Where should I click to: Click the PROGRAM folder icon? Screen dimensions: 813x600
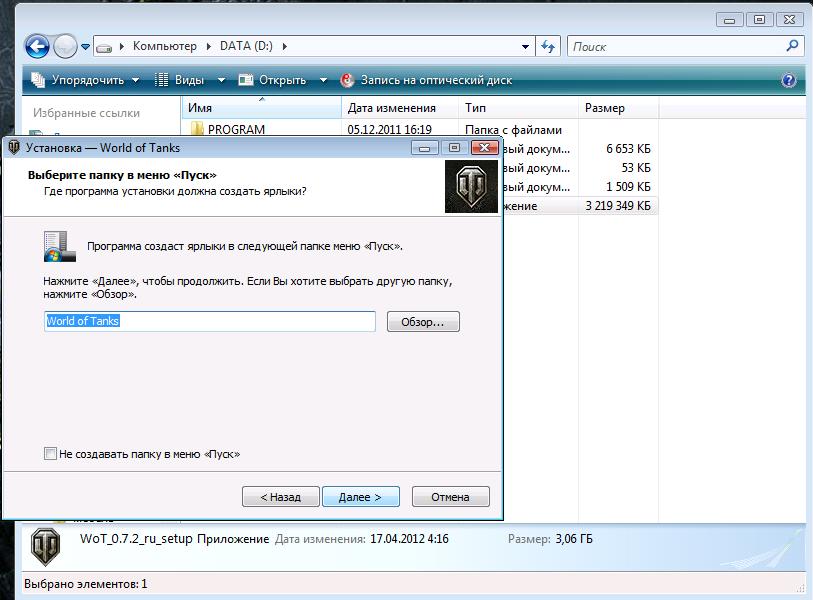[x=197, y=129]
